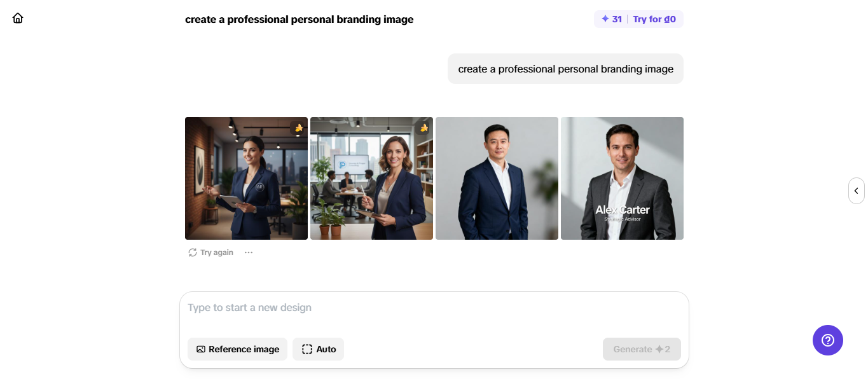Go to the home page icon
Screen dimensions: 868x379
(x=18, y=18)
